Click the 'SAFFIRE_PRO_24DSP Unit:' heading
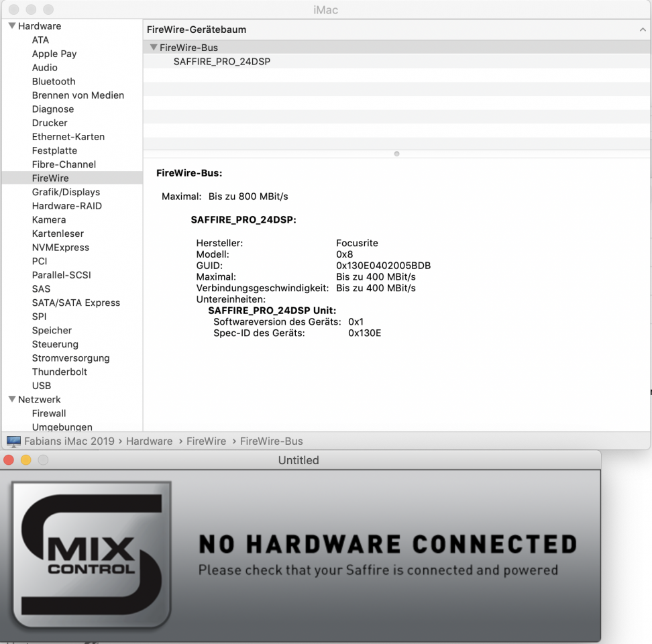 (x=272, y=310)
